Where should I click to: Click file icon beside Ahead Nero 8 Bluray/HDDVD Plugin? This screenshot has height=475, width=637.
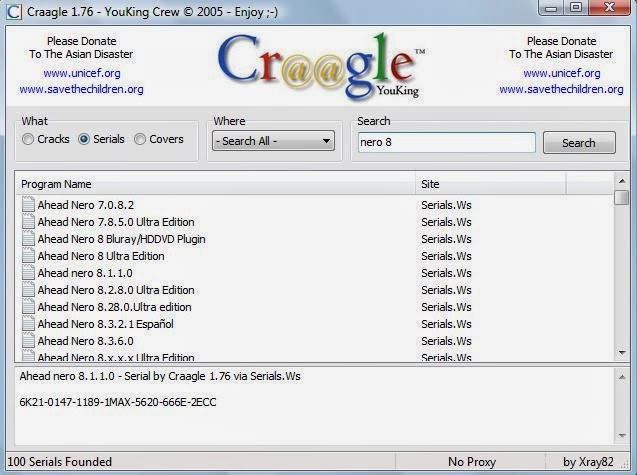28,239
